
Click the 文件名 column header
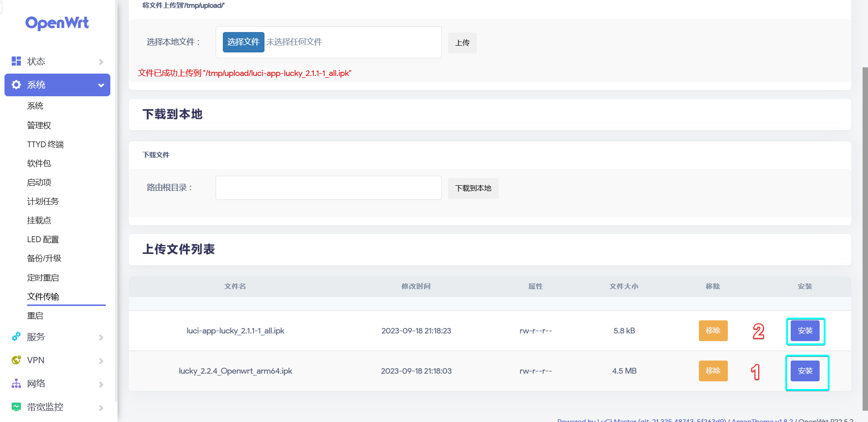coord(235,286)
